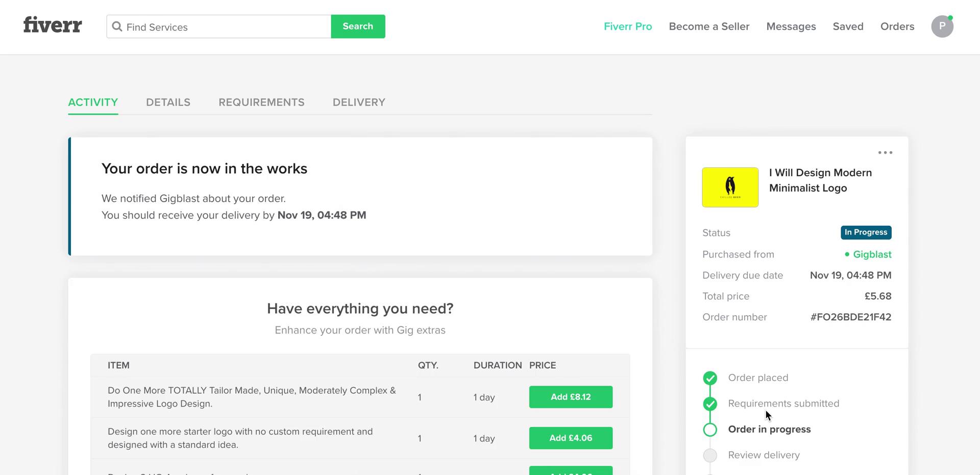Click the search magnifier icon
Viewport: 980px width, 475px height.
tap(117, 27)
